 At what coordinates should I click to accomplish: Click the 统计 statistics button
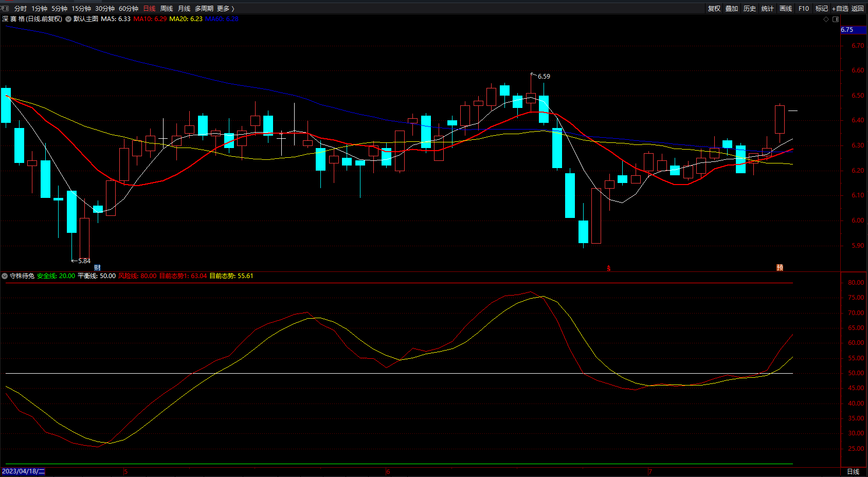click(x=768, y=8)
